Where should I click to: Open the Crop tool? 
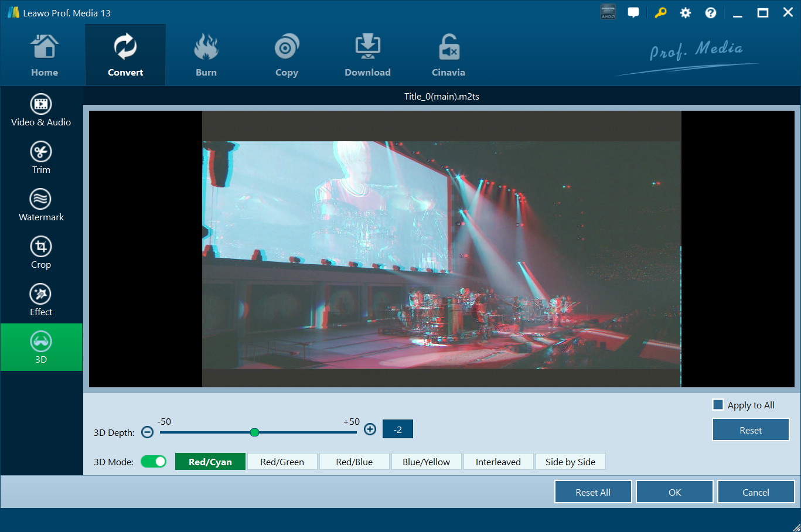tap(41, 253)
